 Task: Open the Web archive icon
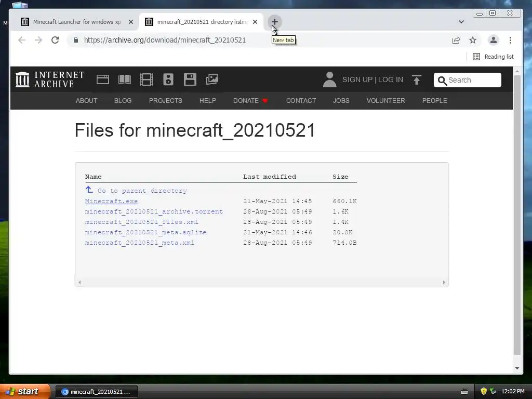point(103,79)
